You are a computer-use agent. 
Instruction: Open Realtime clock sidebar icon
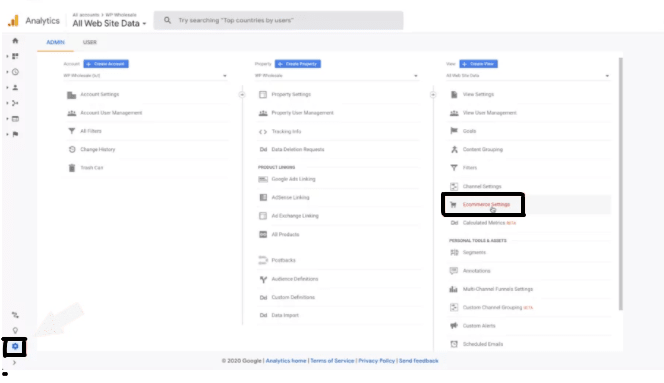point(15,72)
